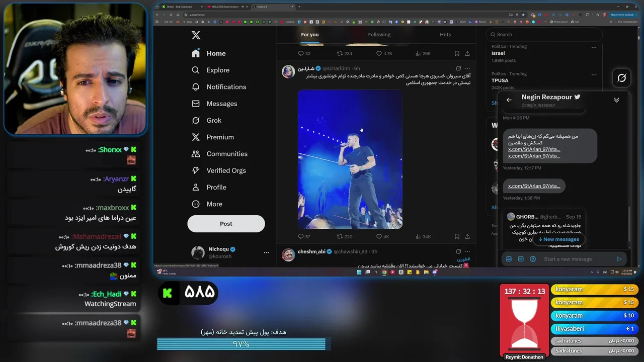Image resolution: width=644 pixels, height=362 pixels.
Task: Open the #فوری hashtag
Action: pyautogui.click(x=464, y=259)
